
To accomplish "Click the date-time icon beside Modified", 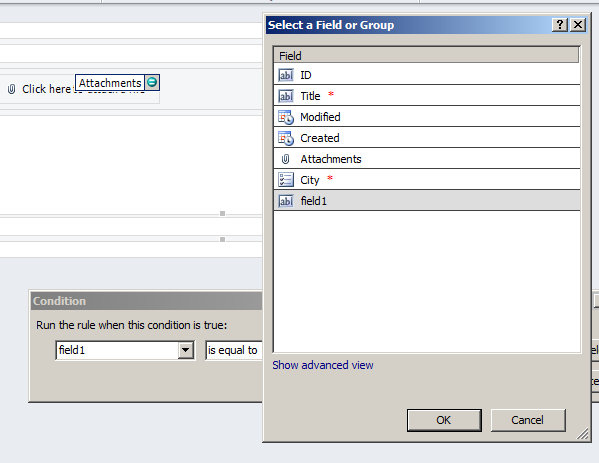I will pos(286,117).
